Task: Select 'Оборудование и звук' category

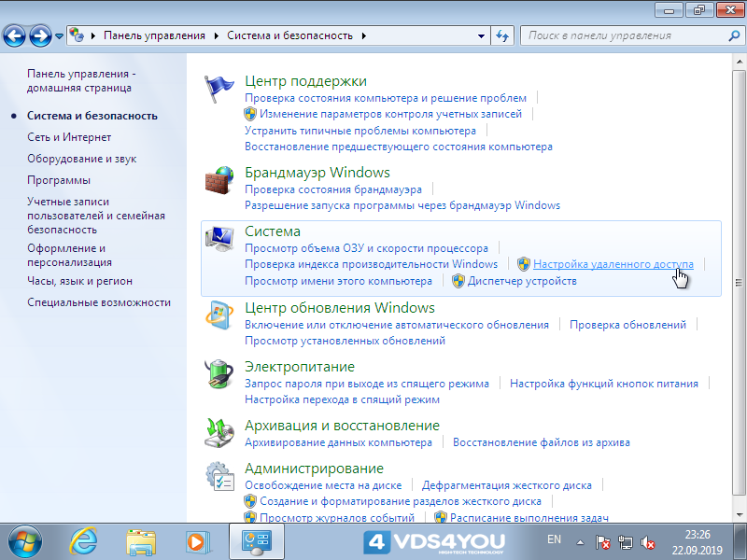Action: (82, 159)
